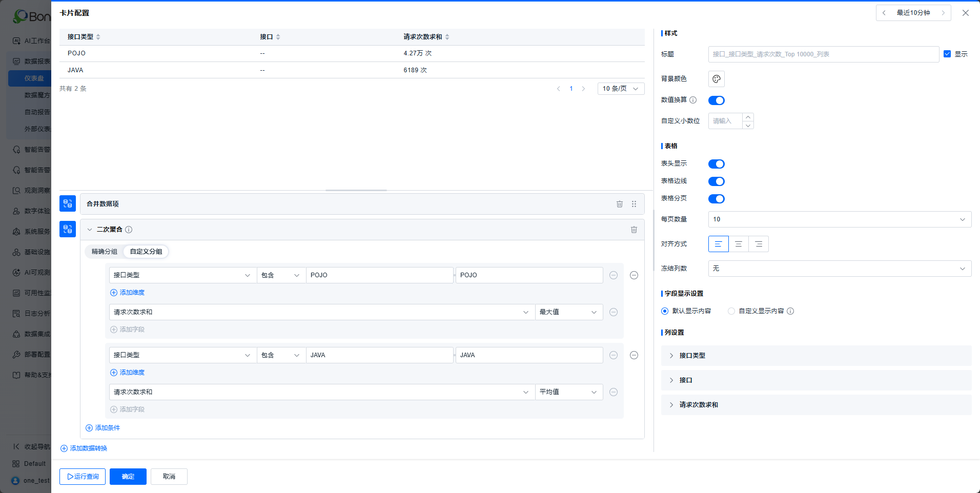Click the 确定 button
Image resolution: width=980 pixels, height=493 pixels.
click(x=128, y=477)
